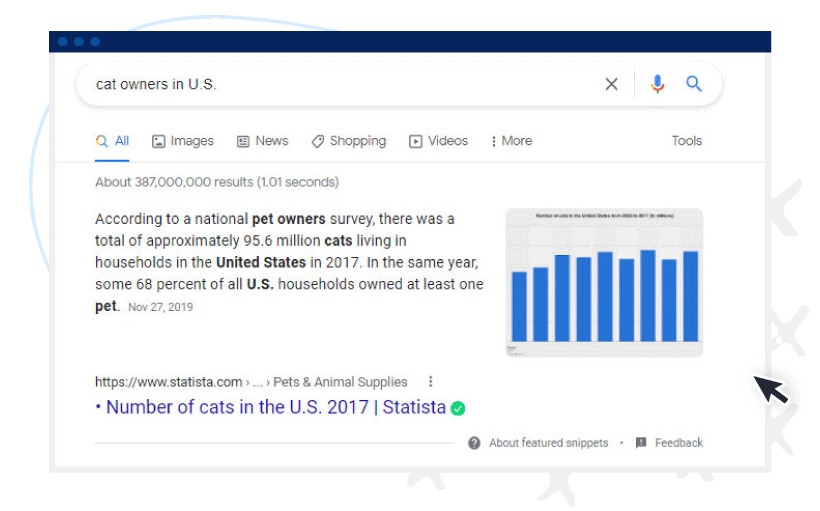The height and width of the screenshot is (511, 820).
Task: Open Number of cats in the U.S. link
Action: coord(276,407)
